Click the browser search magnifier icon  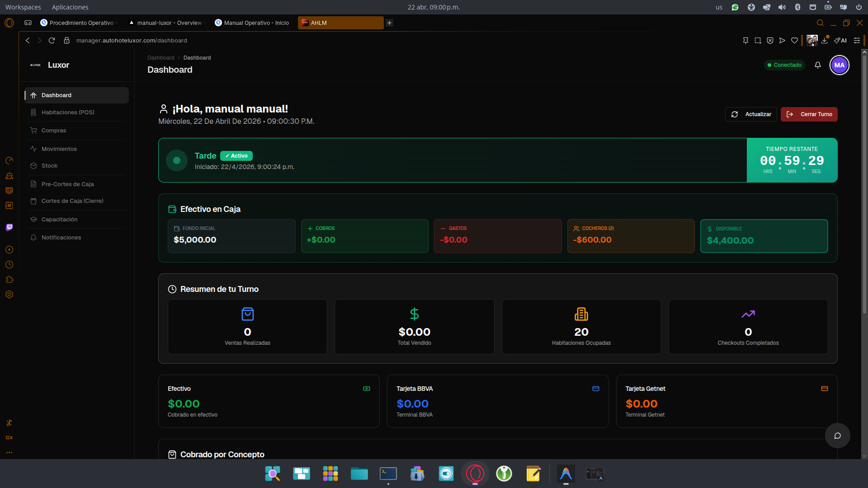[820, 23]
